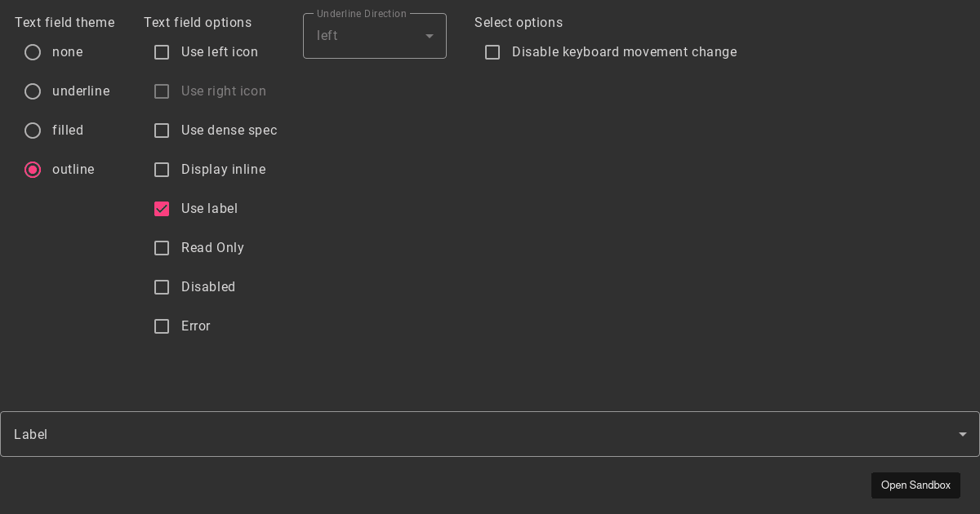Choose the filled text field theme

(33, 131)
